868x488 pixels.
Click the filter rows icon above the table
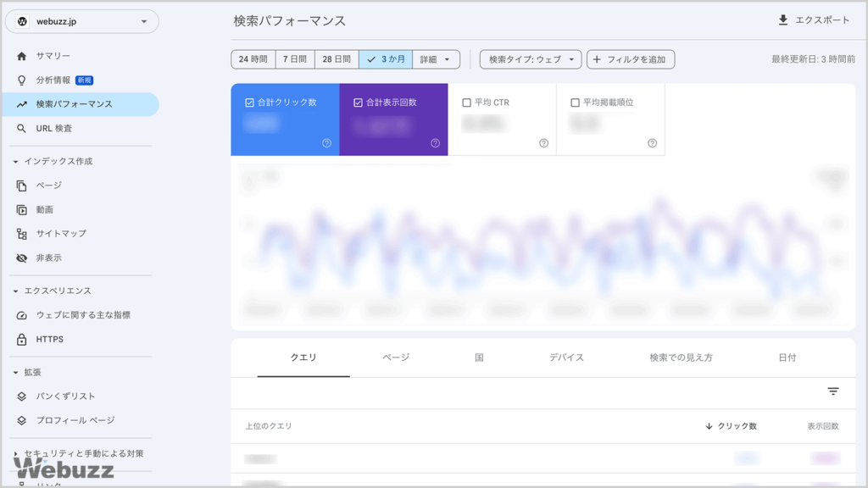pyautogui.click(x=833, y=391)
